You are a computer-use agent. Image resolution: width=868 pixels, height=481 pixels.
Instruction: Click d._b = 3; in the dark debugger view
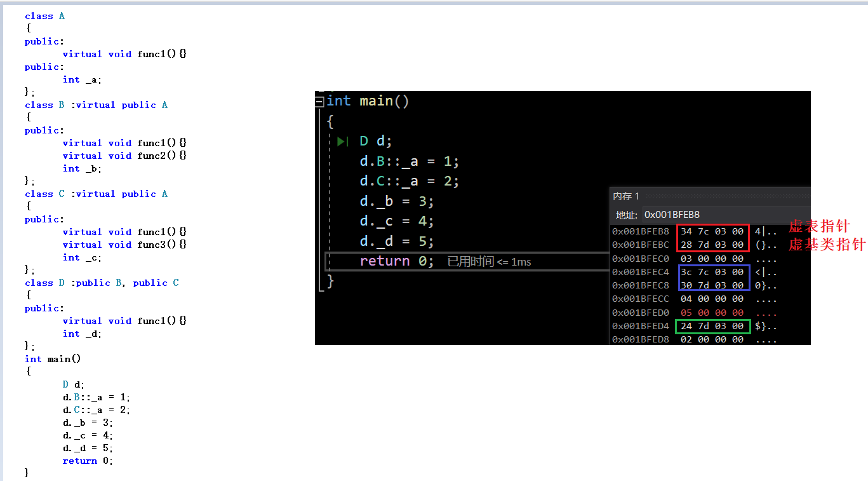click(x=397, y=201)
